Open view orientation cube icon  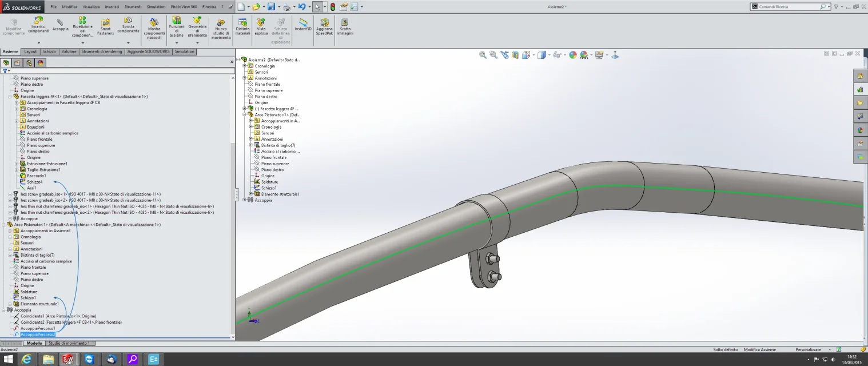click(526, 55)
